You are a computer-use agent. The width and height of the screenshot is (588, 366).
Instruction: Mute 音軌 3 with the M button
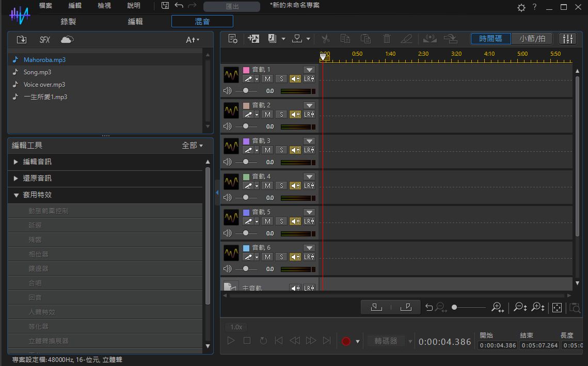click(267, 150)
